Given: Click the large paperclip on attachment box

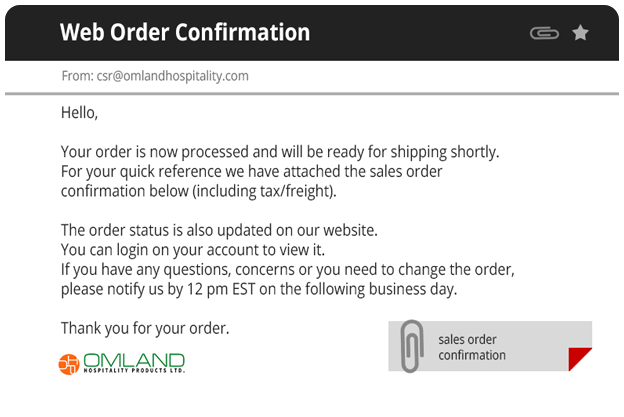Looking at the screenshot, I should (412, 346).
